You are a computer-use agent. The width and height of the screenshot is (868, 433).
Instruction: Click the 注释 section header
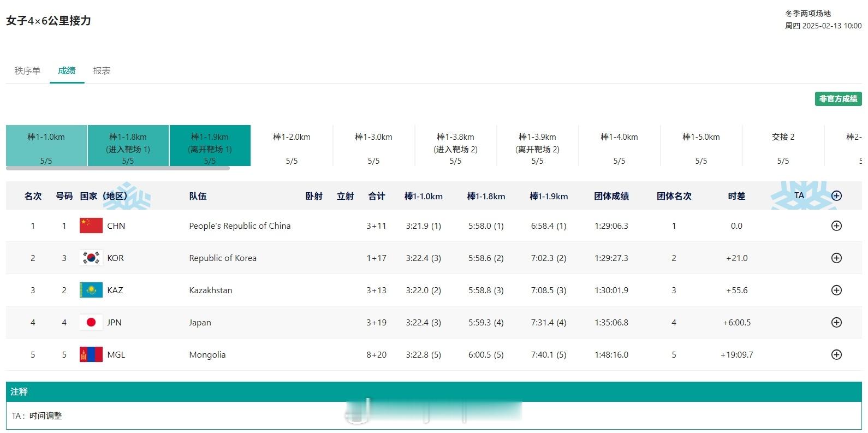(x=434, y=392)
